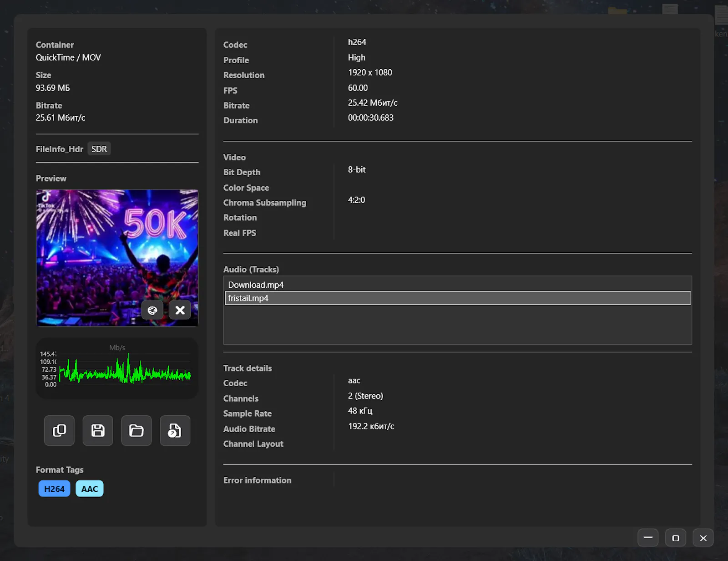Screen dimensions: 728x561
Task: Click the Channel Layout label
Action: click(x=253, y=444)
